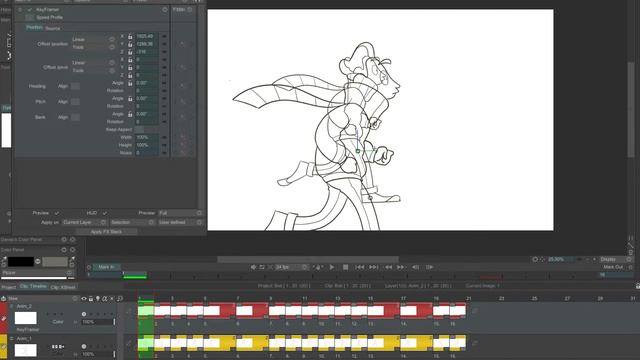Open the User defined dropdown
This screenshot has width=640, height=360.
click(180, 222)
